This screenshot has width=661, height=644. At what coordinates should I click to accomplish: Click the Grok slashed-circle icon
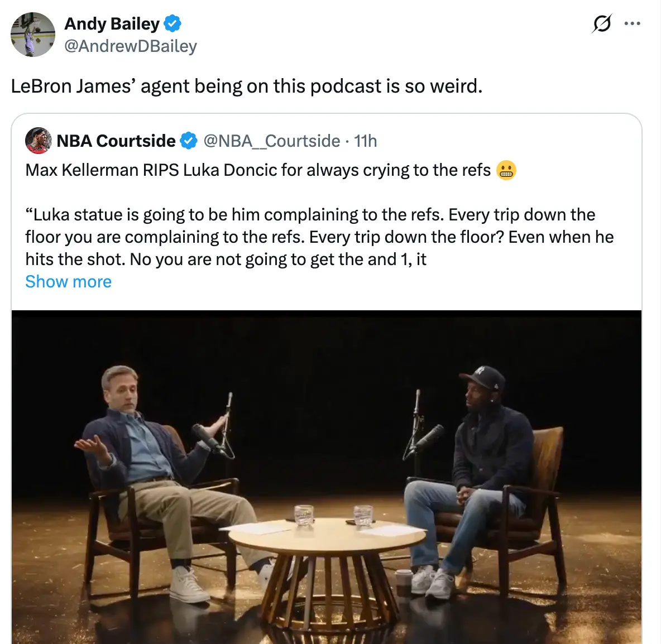coord(601,24)
